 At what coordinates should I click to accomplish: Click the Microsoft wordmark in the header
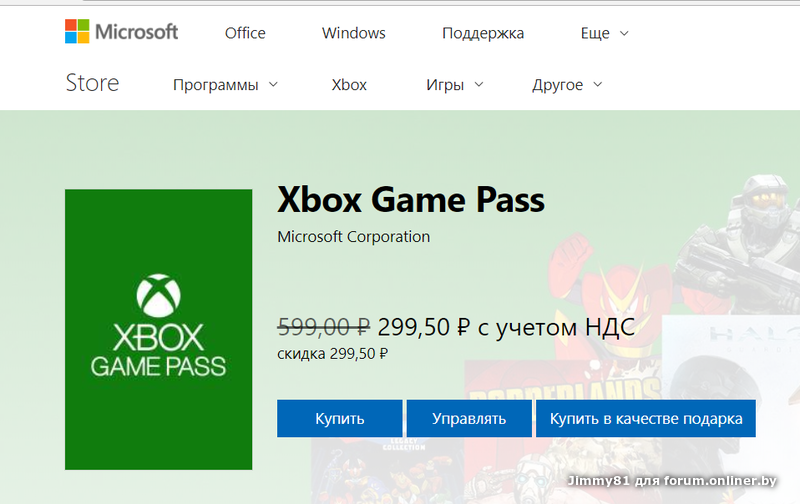point(136,32)
